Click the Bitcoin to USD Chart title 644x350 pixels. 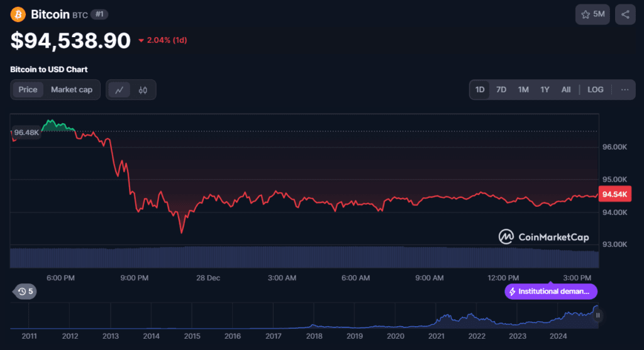point(49,69)
